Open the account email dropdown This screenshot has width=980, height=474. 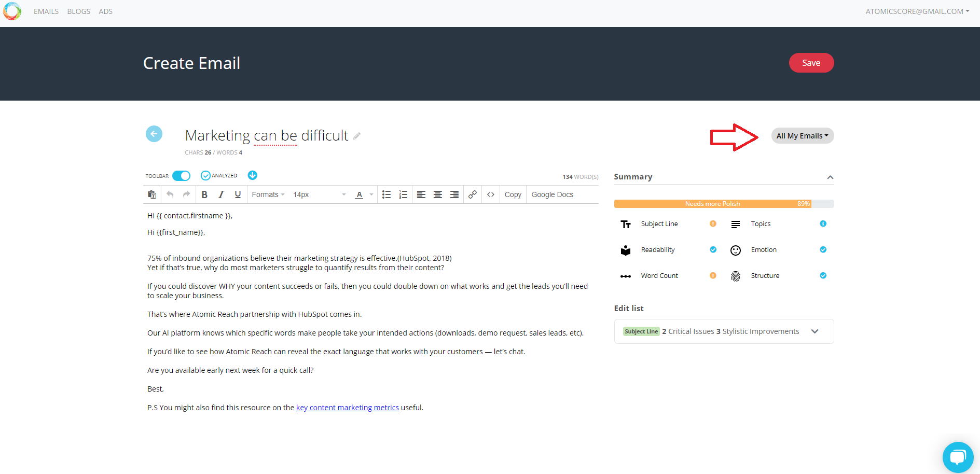click(917, 11)
